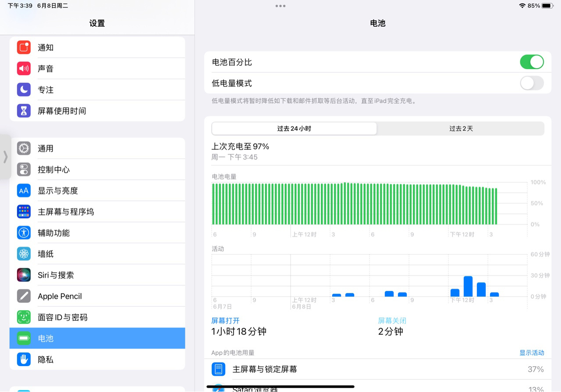The image size is (561, 392).
Task: Open Face ID & Passcode settings
Action: 24,317
